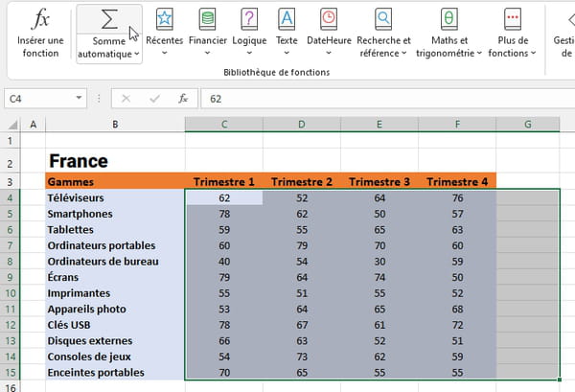Click the Tablettes row label

tap(115, 230)
